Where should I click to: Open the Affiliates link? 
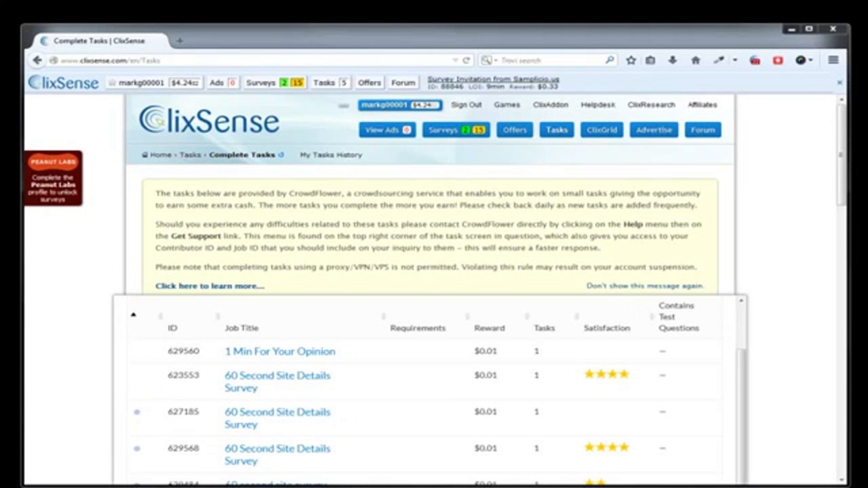point(703,105)
